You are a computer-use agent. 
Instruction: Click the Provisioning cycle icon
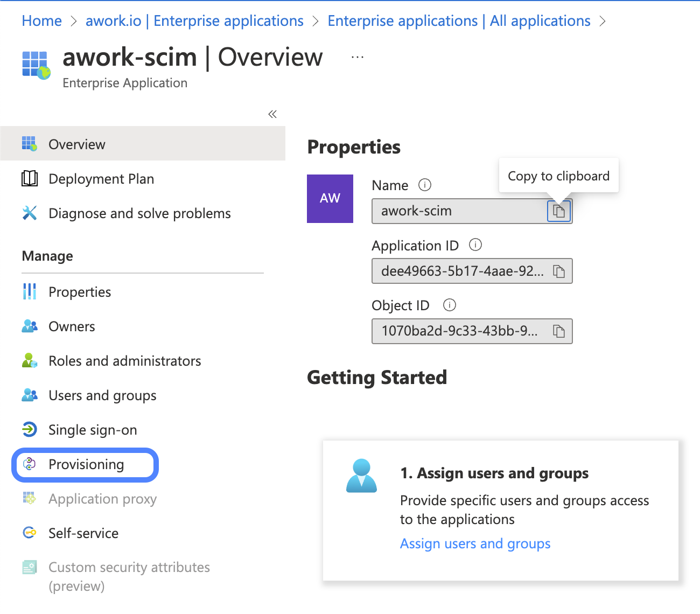coord(30,464)
